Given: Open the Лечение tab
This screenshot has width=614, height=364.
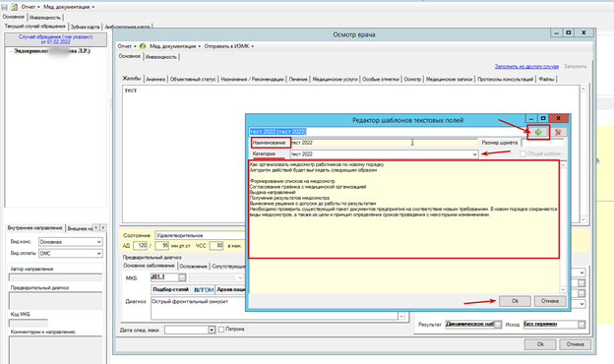Looking at the screenshot, I should [x=298, y=79].
